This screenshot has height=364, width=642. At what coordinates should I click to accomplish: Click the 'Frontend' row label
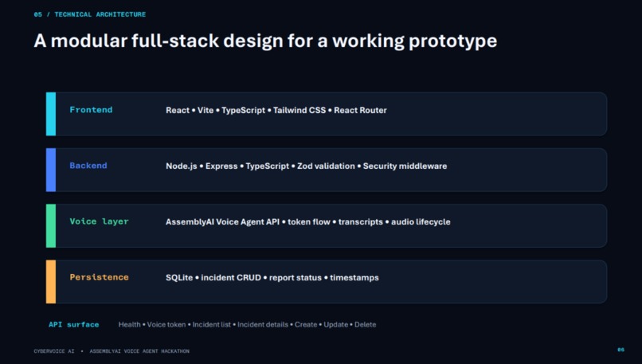[x=91, y=110]
